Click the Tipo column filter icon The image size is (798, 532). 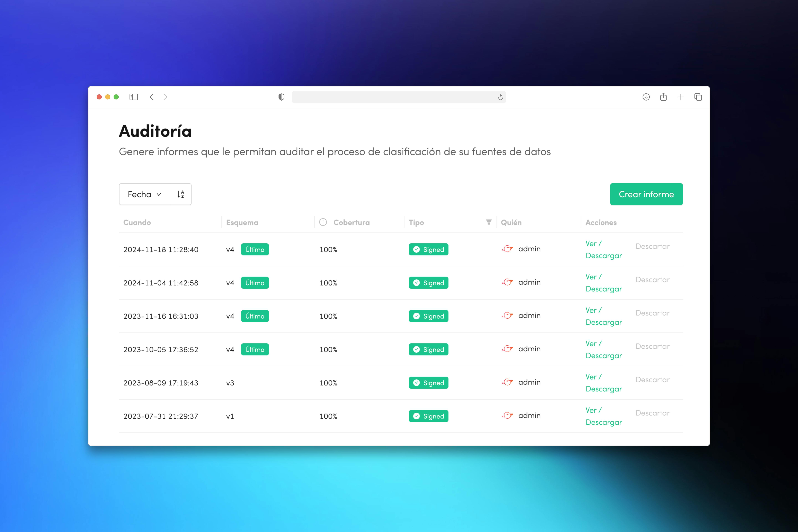click(x=489, y=222)
